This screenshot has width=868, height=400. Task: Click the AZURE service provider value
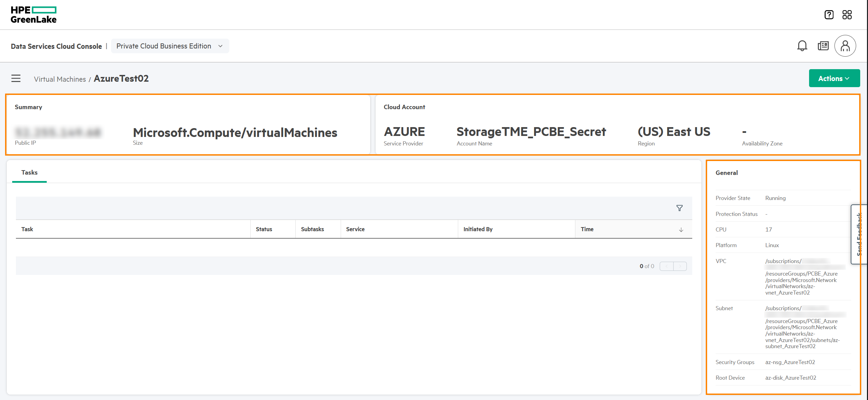coord(404,132)
